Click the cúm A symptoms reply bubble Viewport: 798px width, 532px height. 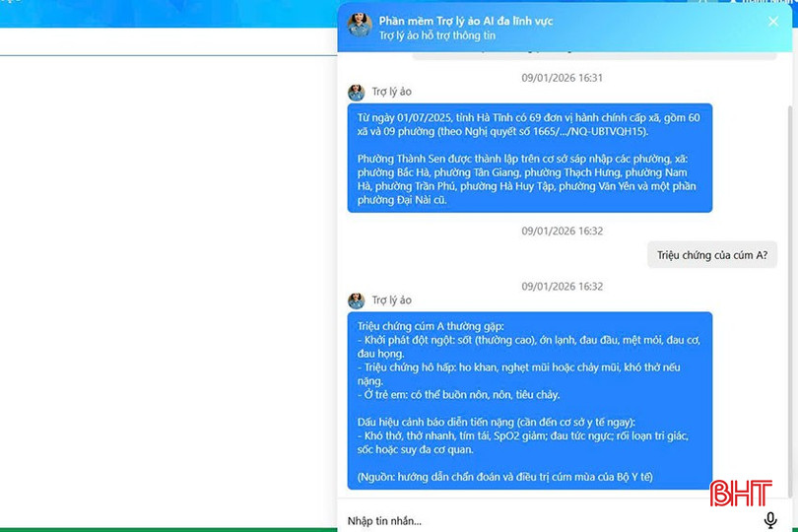[x=529, y=401]
